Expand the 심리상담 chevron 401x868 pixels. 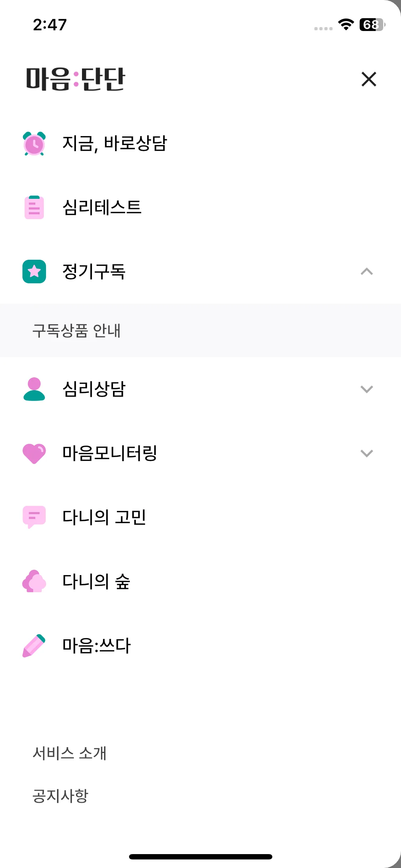click(367, 389)
